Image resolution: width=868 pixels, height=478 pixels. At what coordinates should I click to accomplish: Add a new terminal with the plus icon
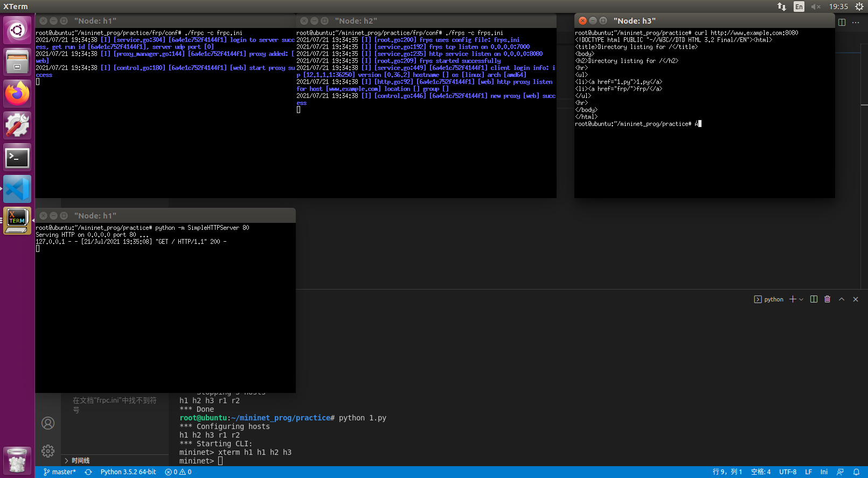coord(793,299)
